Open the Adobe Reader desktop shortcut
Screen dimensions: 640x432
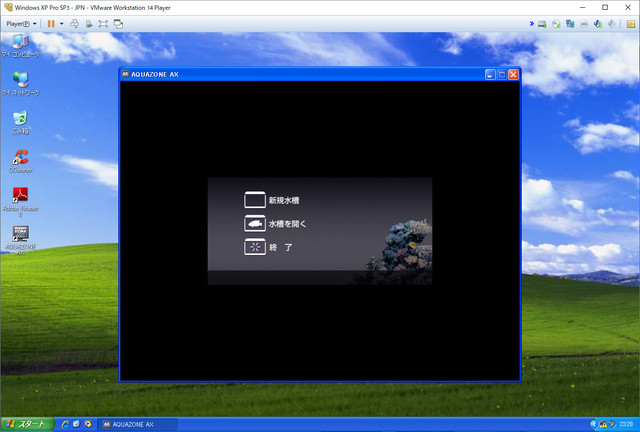(x=20, y=201)
